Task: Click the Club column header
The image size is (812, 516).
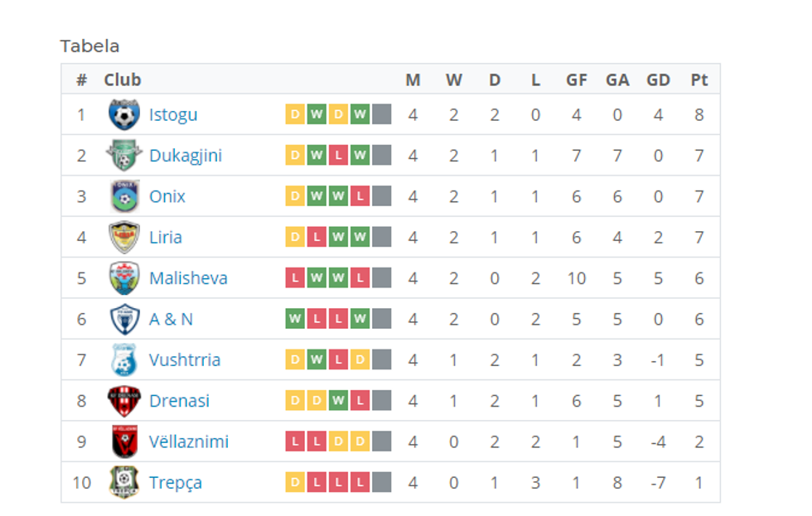Action: [x=123, y=80]
